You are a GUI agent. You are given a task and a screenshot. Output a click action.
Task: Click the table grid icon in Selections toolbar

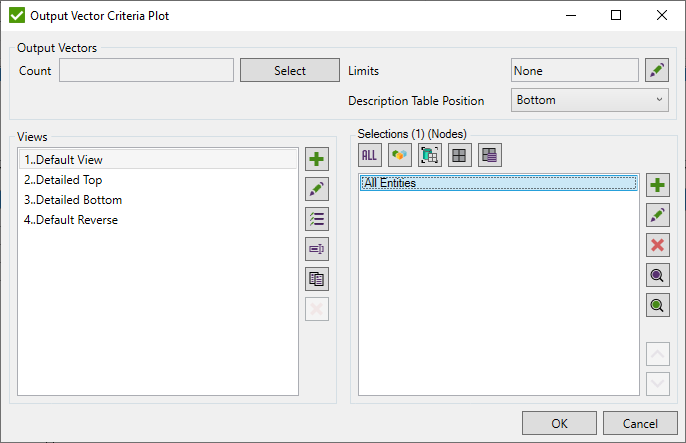pos(460,155)
